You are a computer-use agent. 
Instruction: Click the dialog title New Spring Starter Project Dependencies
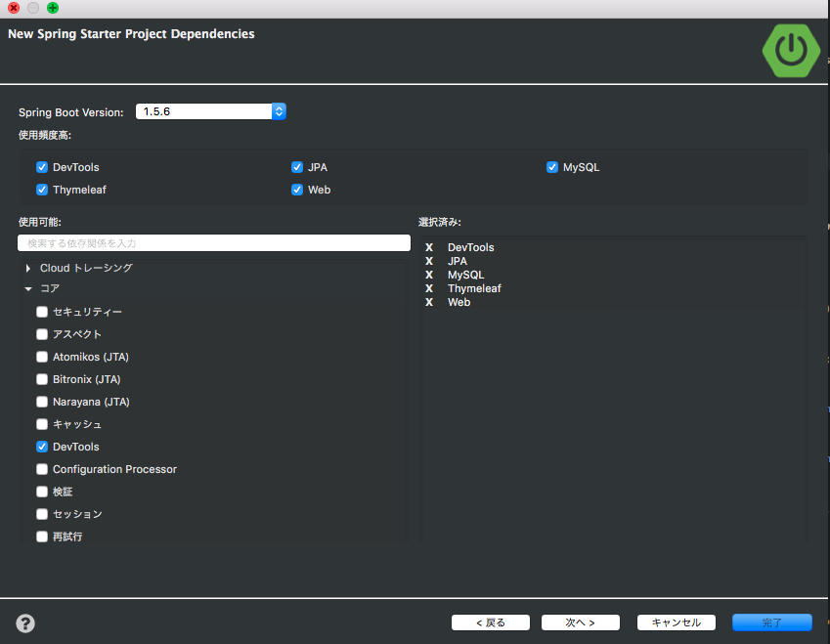pos(131,34)
